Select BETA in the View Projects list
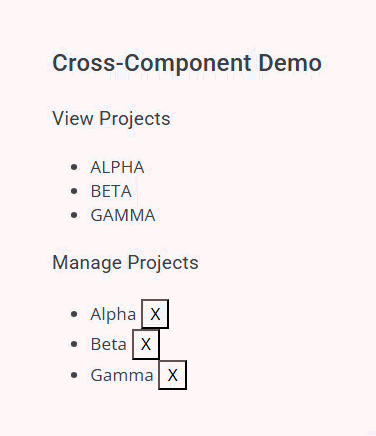The height and width of the screenshot is (436, 376). click(111, 191)
